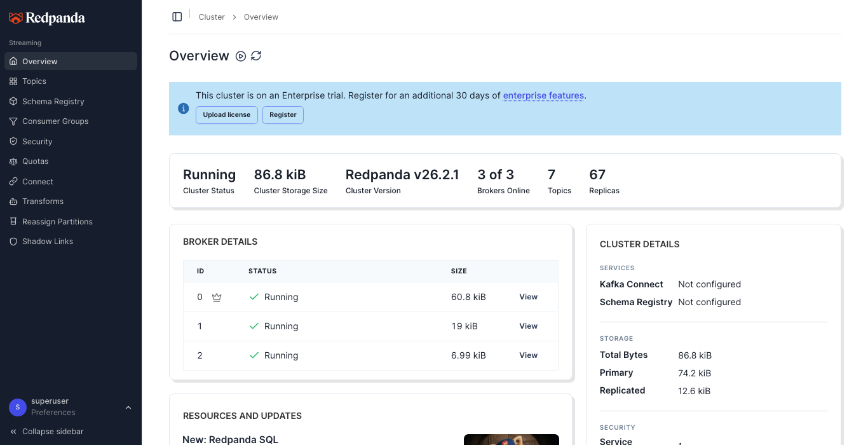Screen dimensions: 868x445
Task: Click the info icon in trial banner
Action: coord(184,108)
